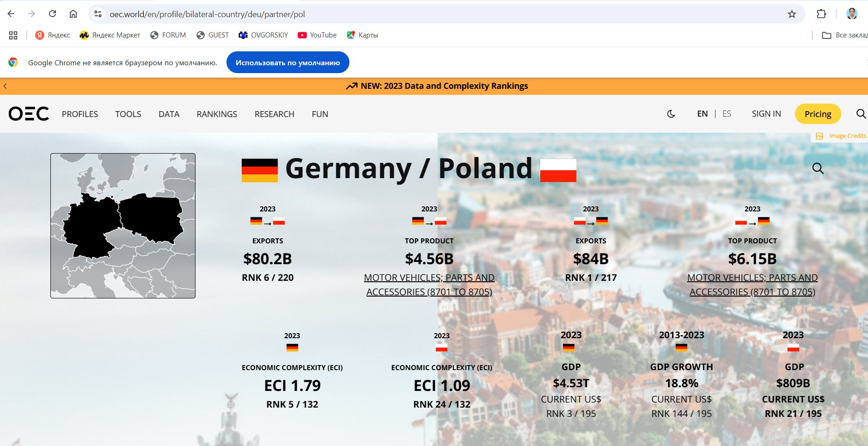Open Germany's top product Motor Vehicles link ($4.56B)

pos(429,285)
